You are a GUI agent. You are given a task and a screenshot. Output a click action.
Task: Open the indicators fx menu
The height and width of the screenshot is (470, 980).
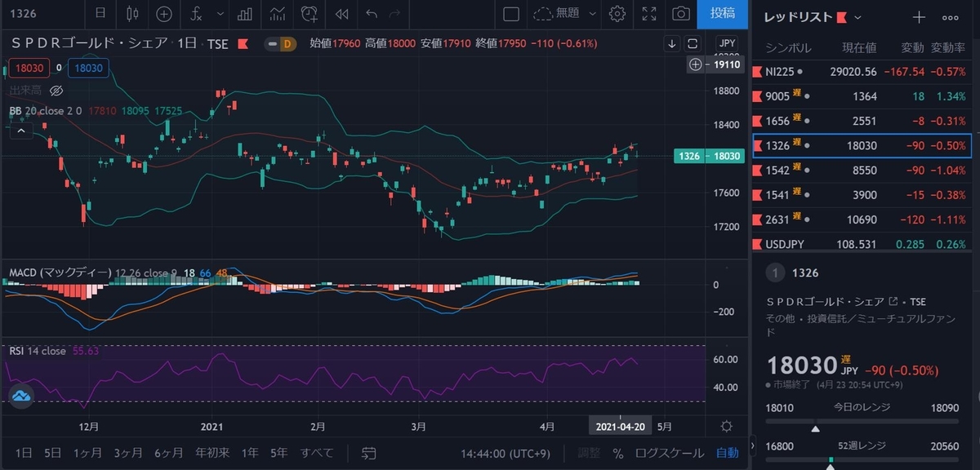click(x=195, y=13)
